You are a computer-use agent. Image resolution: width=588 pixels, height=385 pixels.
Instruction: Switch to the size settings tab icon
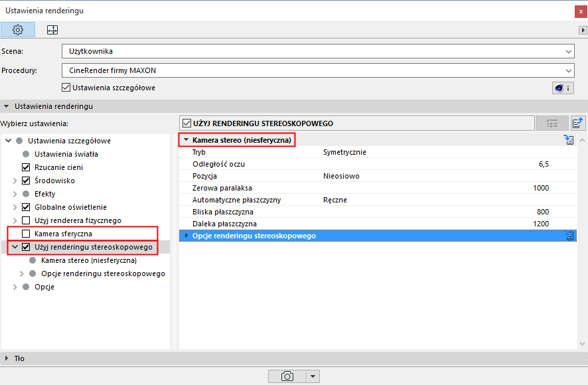[x=52, y=30]
